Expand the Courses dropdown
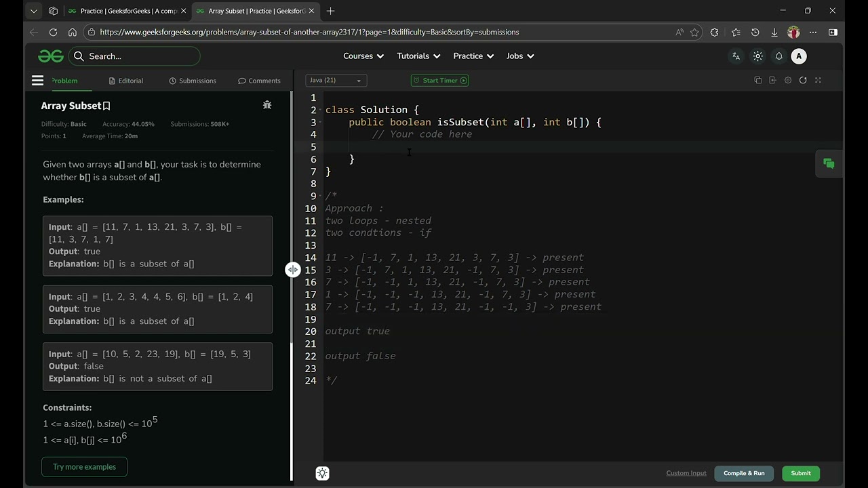The height and width of the screenshot is (488, 868). (363, 56)
